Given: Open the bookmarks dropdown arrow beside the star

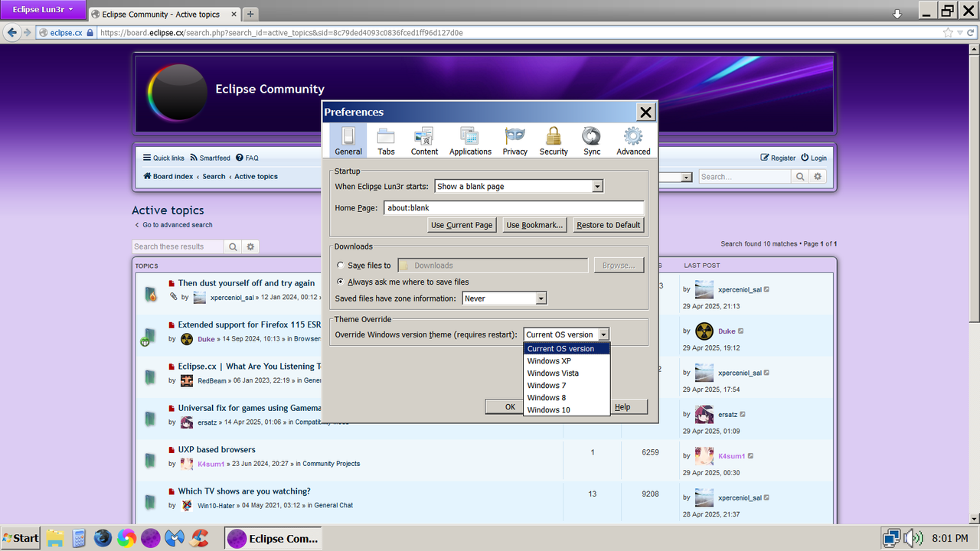Looking at the screenshot, I should click(960, 33).
